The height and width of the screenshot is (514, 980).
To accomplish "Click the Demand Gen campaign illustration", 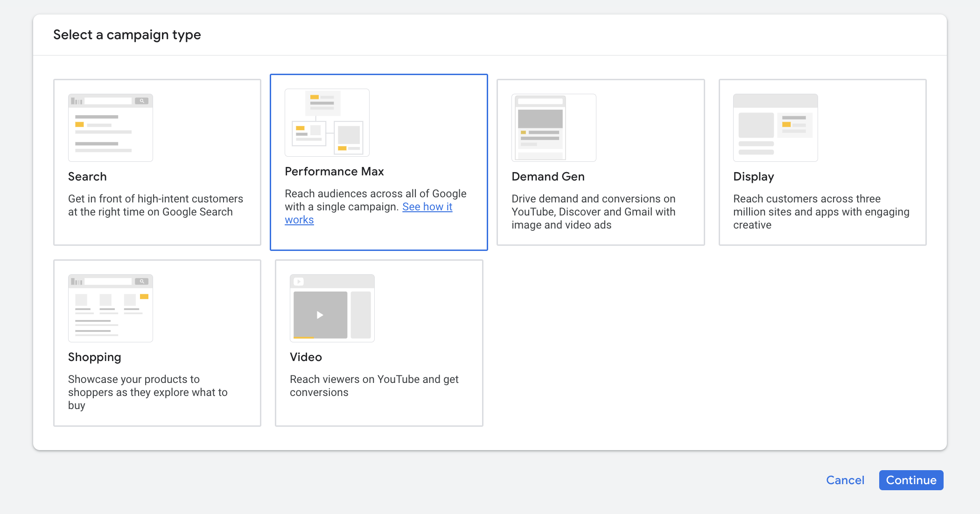I will (x=554, y=128).
